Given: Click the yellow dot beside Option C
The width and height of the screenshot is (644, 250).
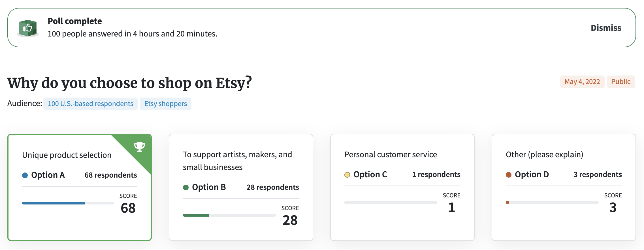Looking at the screenshot, I should point(347,175).
